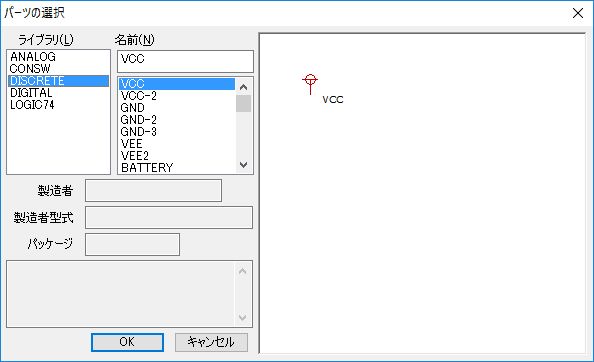594x362 pixels.
Task: Pick VEE in the parts list
Action: pyautogui.click(x=177, y=144)
